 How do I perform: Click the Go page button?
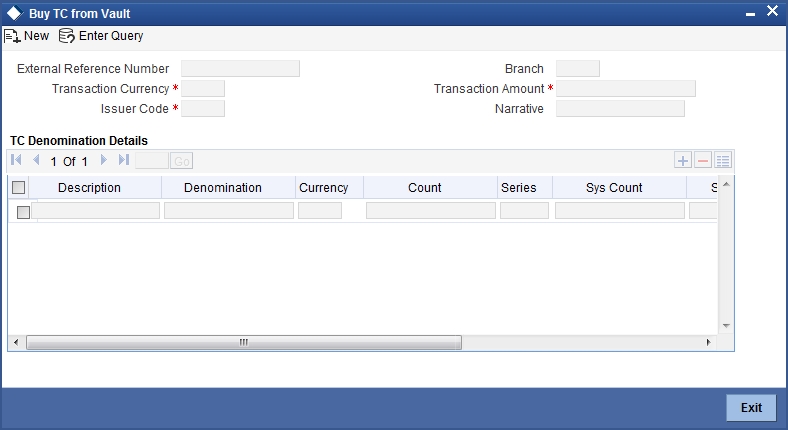pyautogui.click(x=181, y=161)
